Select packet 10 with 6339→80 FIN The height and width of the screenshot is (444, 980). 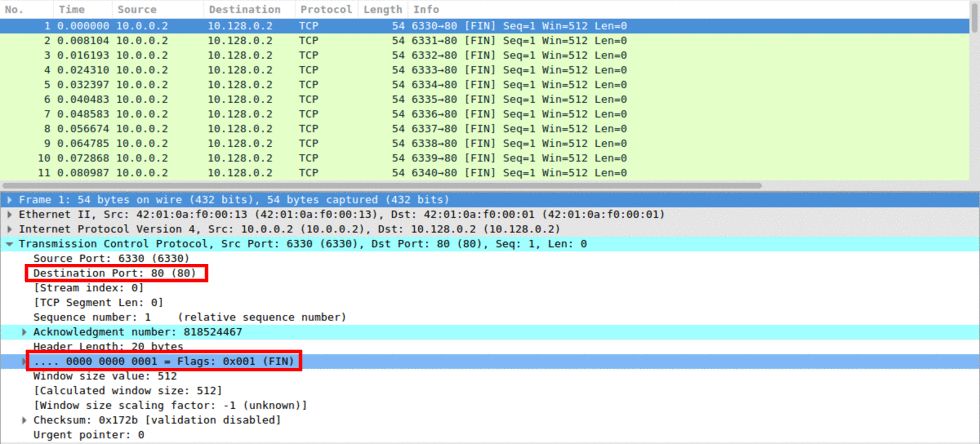pyautogui.click(x=486, y=158)
